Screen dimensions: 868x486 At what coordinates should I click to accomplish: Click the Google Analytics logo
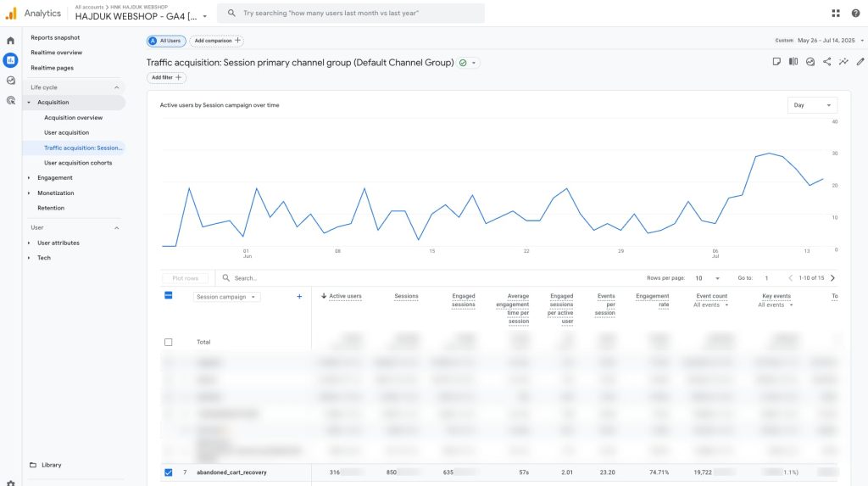tap(10, 14)
